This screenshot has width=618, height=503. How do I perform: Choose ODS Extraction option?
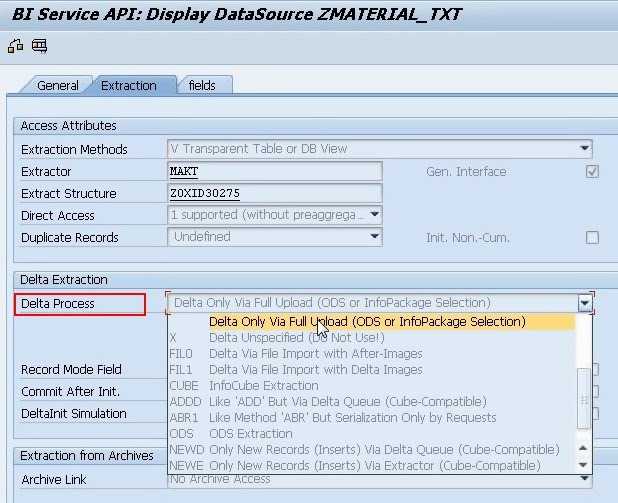(372, 434)
